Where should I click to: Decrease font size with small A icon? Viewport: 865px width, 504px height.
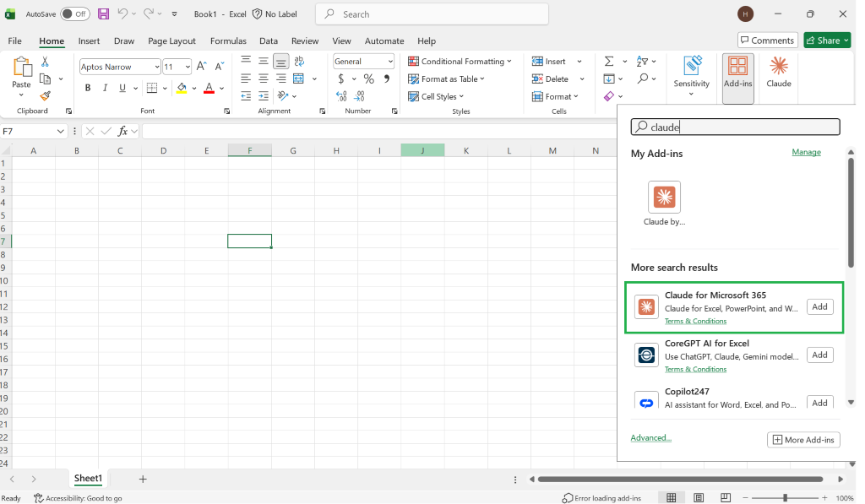pos(219,67)
